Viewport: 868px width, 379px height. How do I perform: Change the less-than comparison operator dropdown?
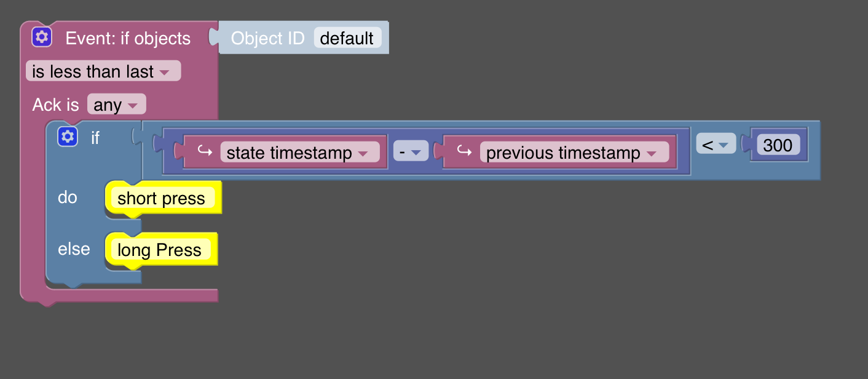click(716, 145)
